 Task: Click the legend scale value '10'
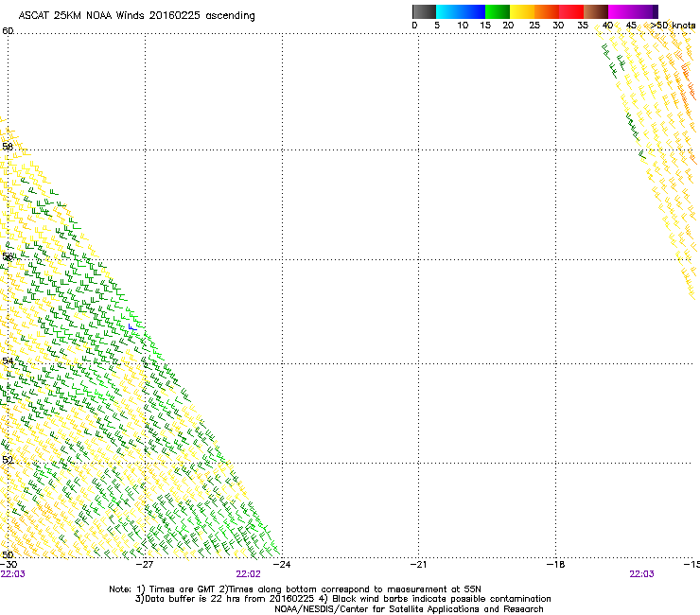(x=463, y=26)
